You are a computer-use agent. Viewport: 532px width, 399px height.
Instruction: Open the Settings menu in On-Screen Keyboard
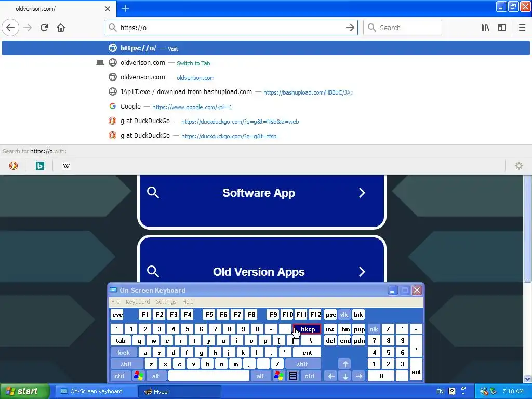(166, 302)
